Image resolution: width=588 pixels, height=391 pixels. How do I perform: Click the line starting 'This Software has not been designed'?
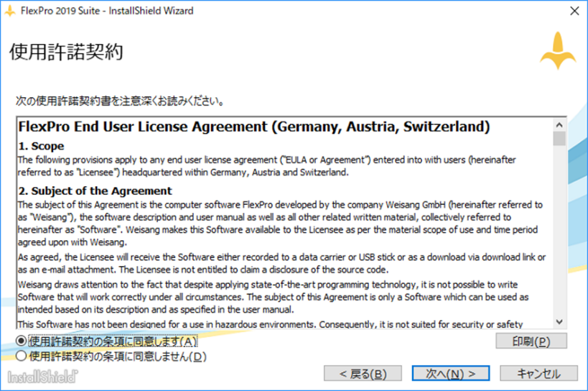click(x=270, y=324)
